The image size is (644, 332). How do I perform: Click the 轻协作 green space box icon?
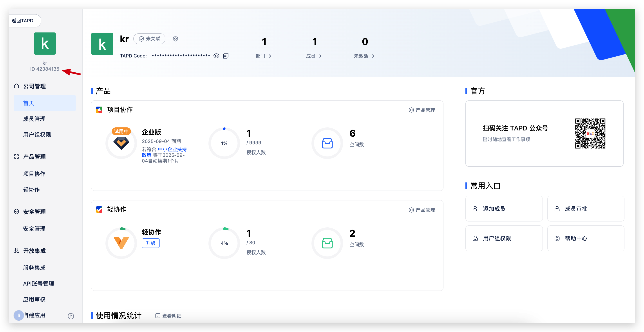pyautogui.click(x=327, y=243)
